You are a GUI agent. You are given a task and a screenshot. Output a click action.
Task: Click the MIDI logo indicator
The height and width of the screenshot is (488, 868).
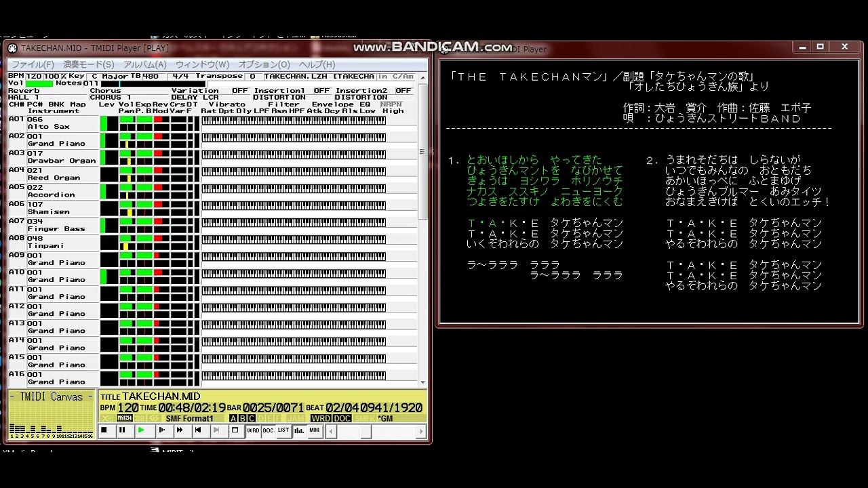(x=124, y=418)
